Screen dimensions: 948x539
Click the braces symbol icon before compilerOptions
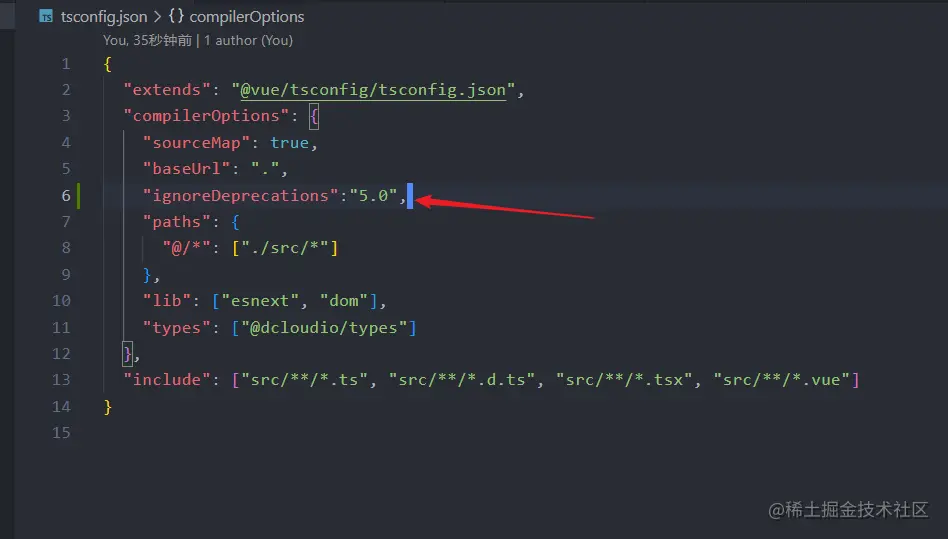click(x=176, y=16)
